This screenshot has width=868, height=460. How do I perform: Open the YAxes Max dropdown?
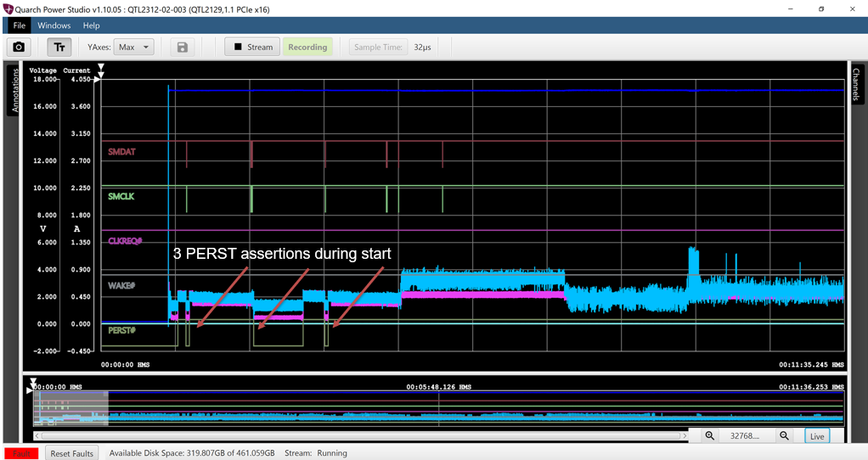point(134,48)
